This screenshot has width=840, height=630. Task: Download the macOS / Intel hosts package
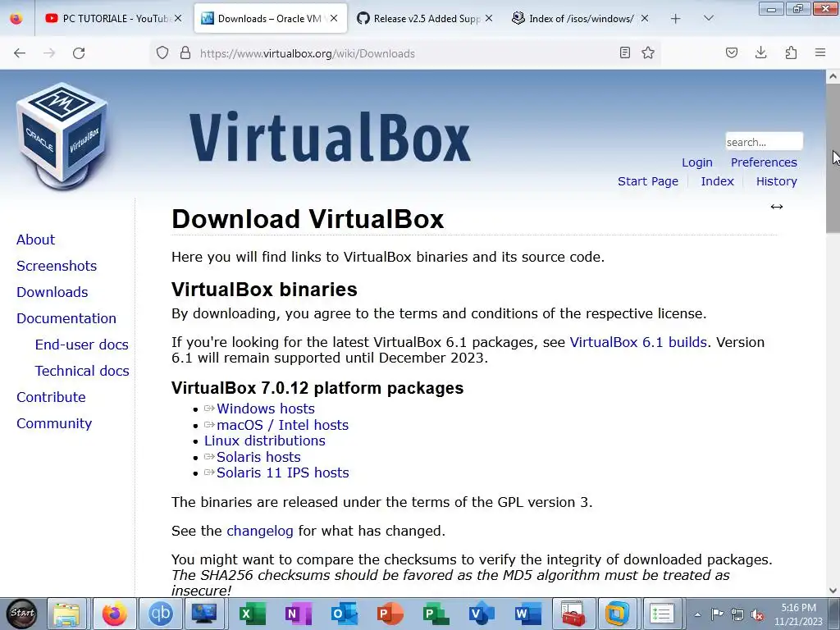[282, 425]
